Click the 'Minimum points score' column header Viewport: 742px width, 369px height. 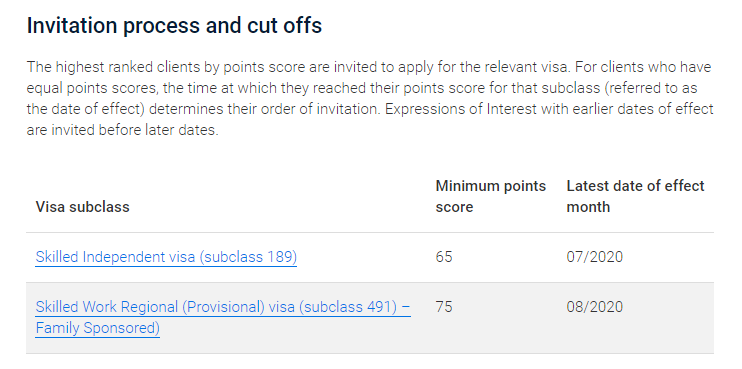point(491,196)
